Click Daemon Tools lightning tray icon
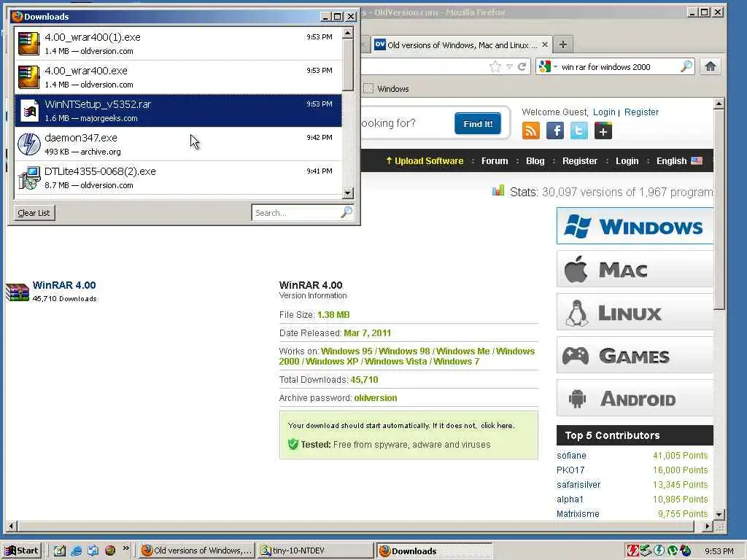 (x=659, y=551)
